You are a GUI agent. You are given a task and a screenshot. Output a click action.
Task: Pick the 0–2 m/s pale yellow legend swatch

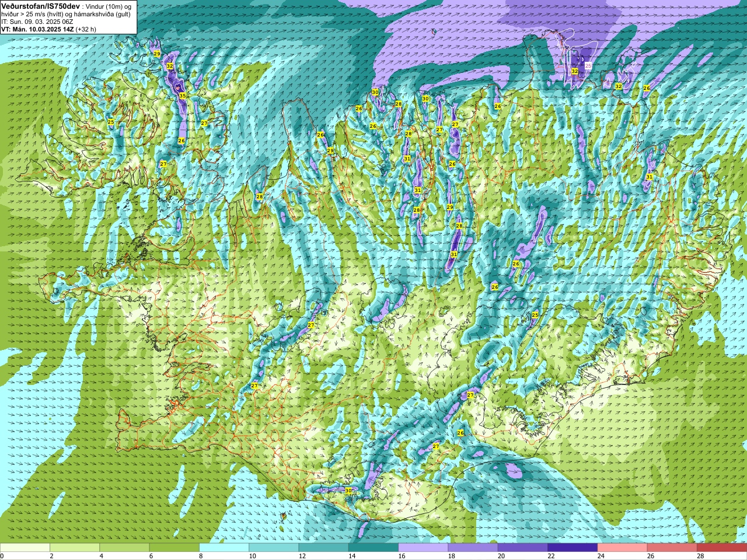[x=25, y=548]
